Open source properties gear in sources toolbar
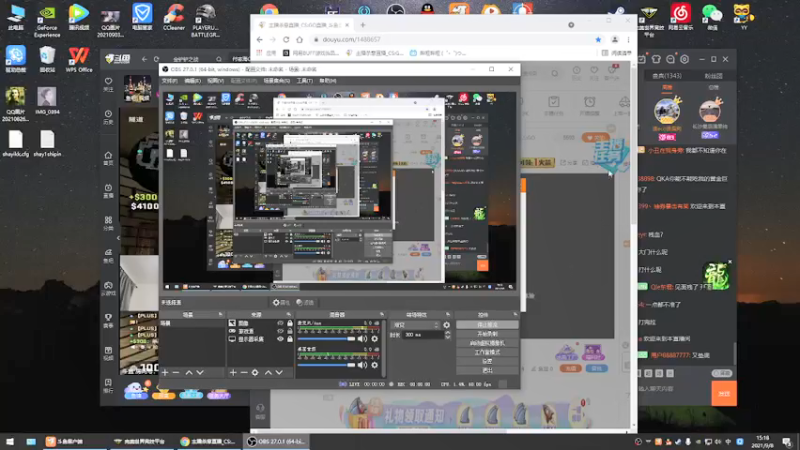800x450 pixels. point(255,373)
